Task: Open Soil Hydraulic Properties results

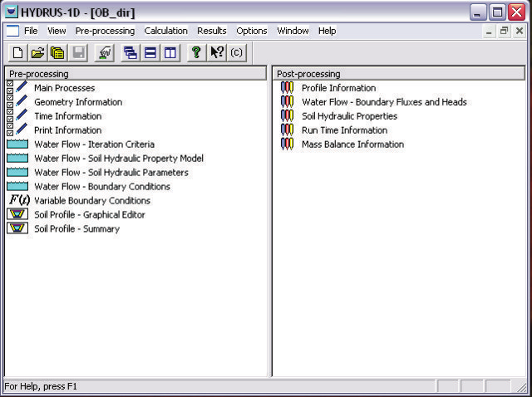Action: (349, 116)
